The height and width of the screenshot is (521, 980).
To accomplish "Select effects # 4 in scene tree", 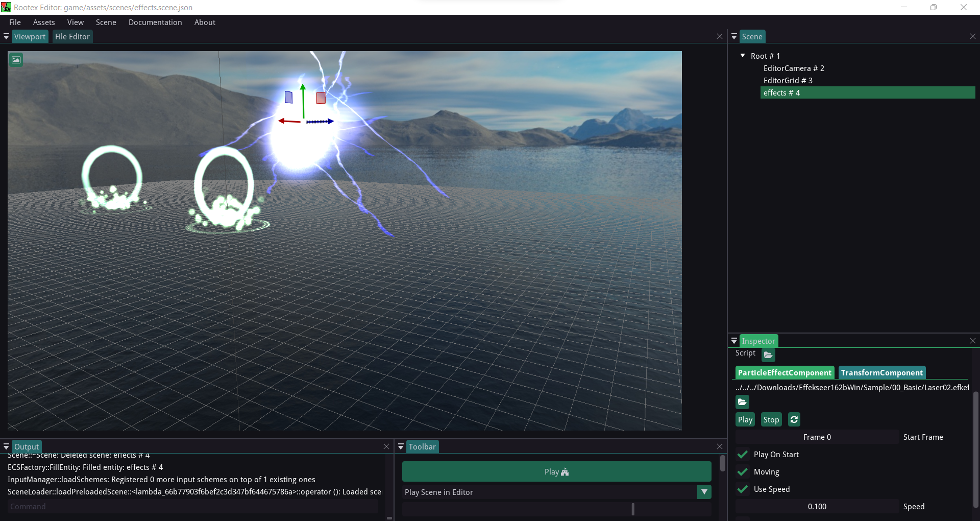I will pyautogui.click(x=868, y=92).
